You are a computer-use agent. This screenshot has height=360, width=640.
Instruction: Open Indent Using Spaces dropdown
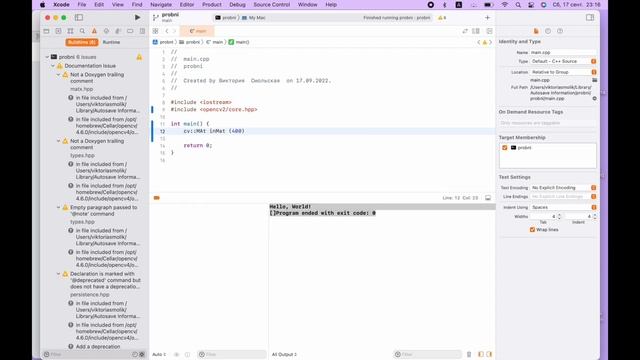click(563, 207)
